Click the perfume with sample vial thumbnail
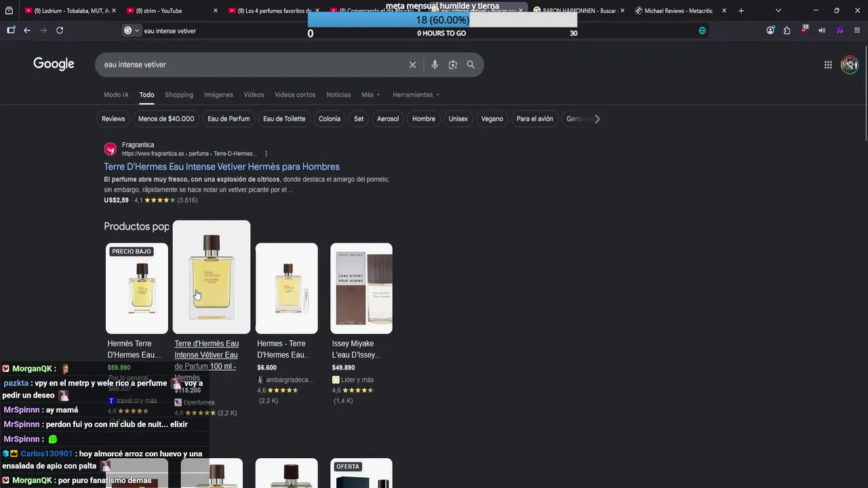This screenshot has height=488, width=868. tap(286, 288)
